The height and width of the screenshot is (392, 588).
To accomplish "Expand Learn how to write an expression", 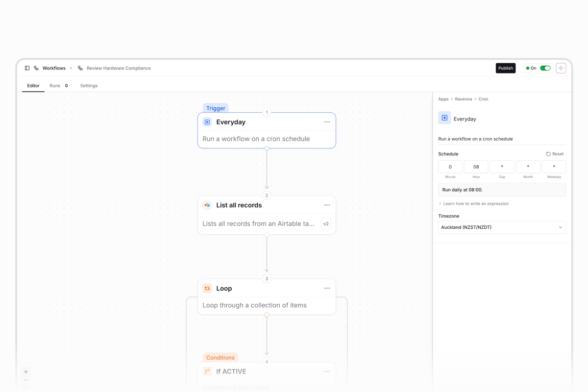I will click(473, 203).
